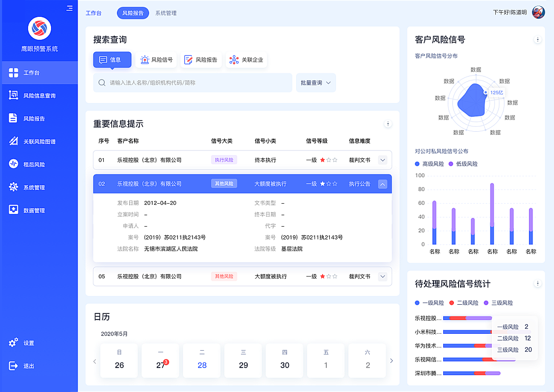Open 数据管理 in the sidebar

[x=34, y=210]
